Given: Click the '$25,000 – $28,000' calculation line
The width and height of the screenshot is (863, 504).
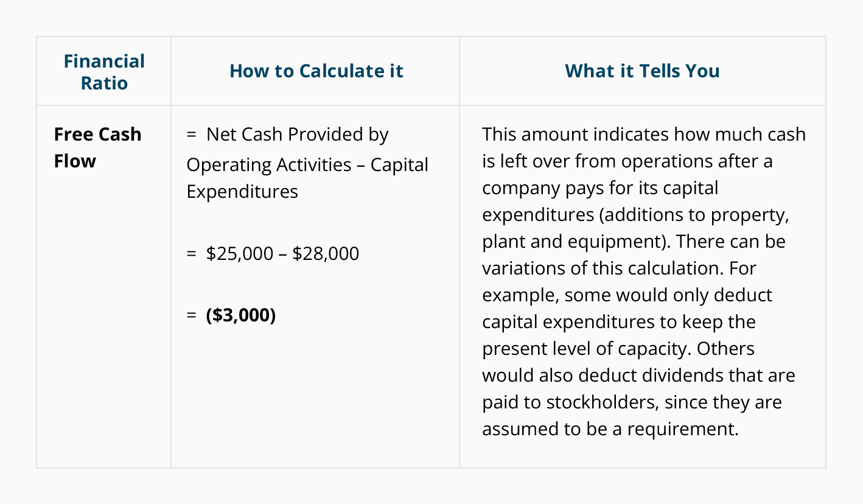Looking at the screenshot, I should click(282, 253).
